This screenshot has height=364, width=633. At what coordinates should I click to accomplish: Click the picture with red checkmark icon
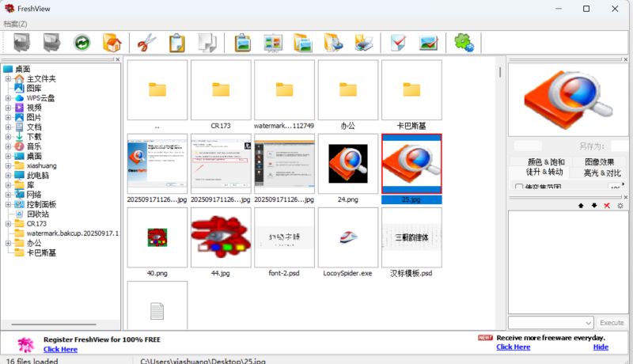(x=428, y=43)
